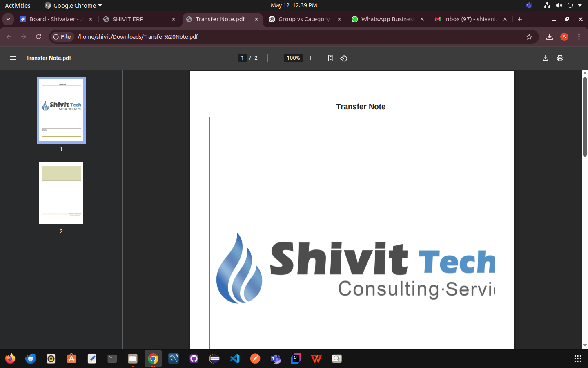This screenshot has height=368, width=588.
Task: Rotate the PDF counterclockwise
Action: [x=344, y=58]
